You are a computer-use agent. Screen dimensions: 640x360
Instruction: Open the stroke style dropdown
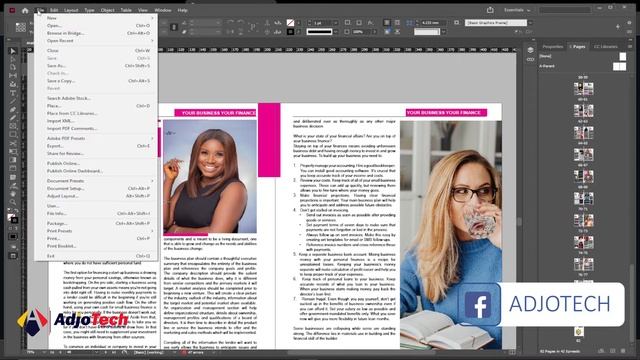pos(336,31)
